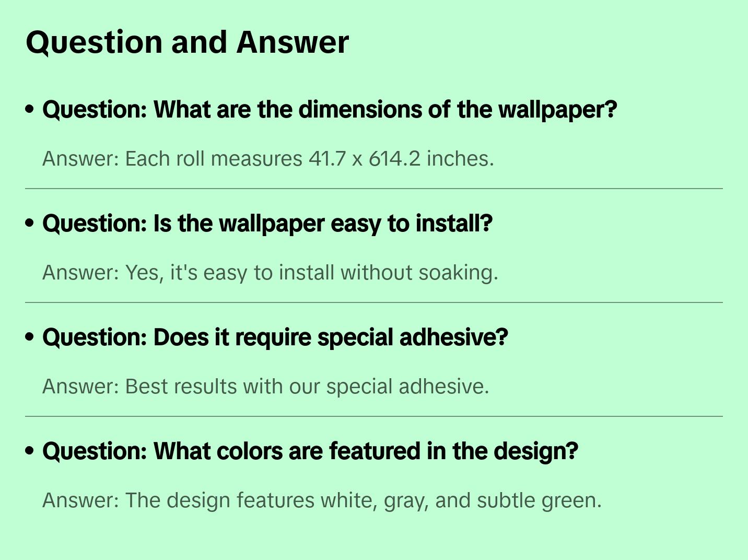Image resolution: width=748 pixels, height=560 pixels.
Task: Click the divider line below the adhesive answer
Action: click(x=374, y=416)
